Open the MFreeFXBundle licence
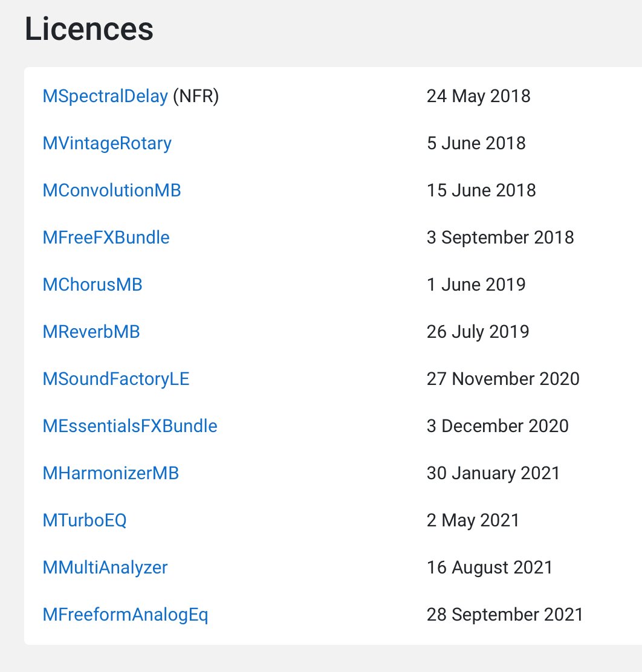Viewport: 642px width, 672px height. pos(106,237)
